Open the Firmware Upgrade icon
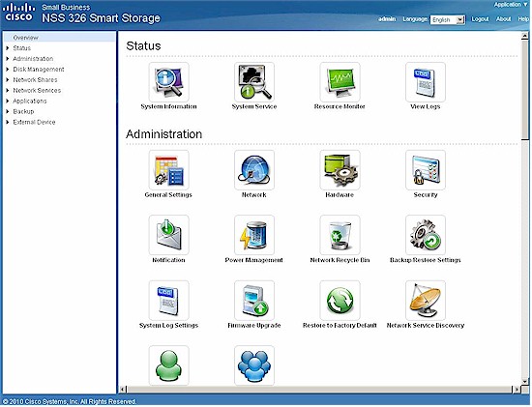Image resolution: width=532 pixels, height=407 pixels. coord(254,301)
